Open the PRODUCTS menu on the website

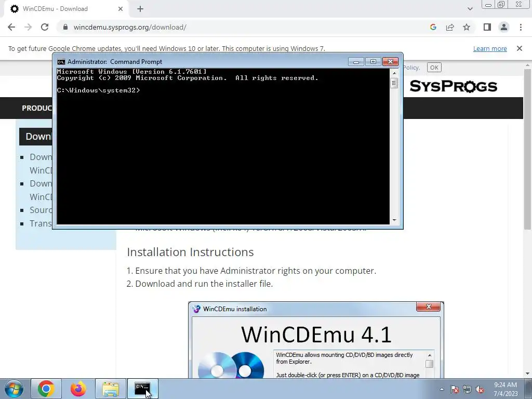(x=37, y=108)
